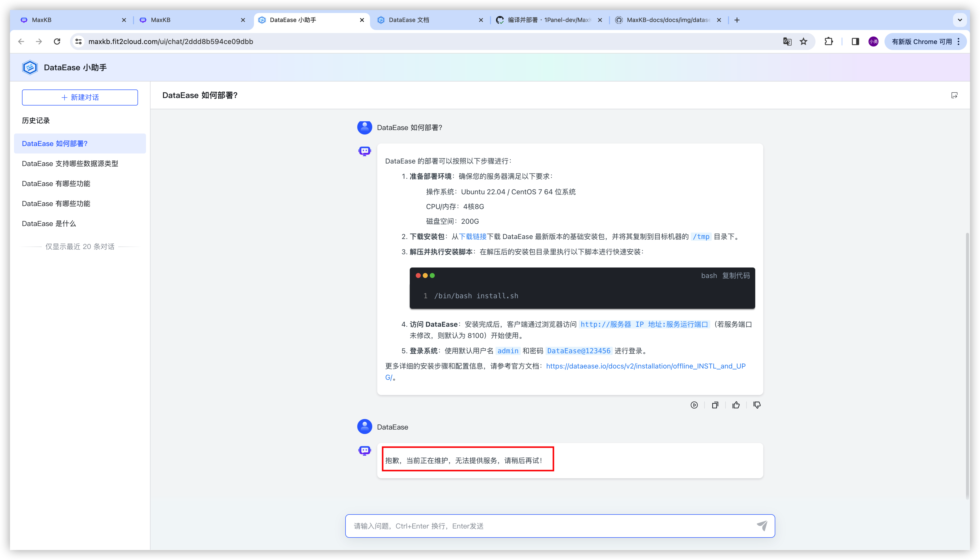The image size is (980, 560).
Task: Click 复制代码 in the bash code block
Action: [x=735, y=275]
